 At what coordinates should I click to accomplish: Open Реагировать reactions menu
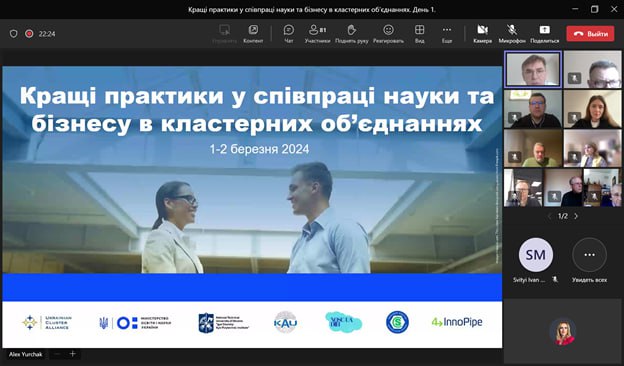pos(388,34)
